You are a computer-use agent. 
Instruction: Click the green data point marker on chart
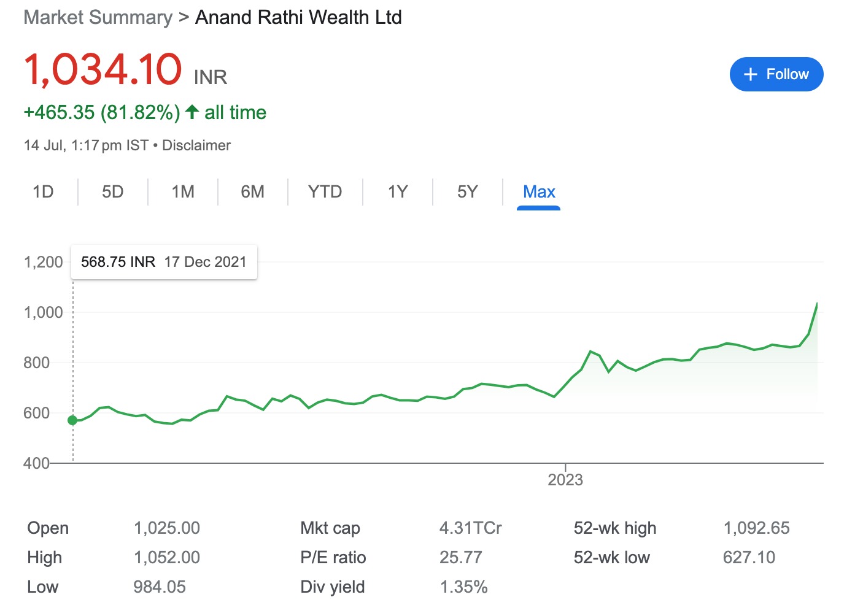coord(72,420)
